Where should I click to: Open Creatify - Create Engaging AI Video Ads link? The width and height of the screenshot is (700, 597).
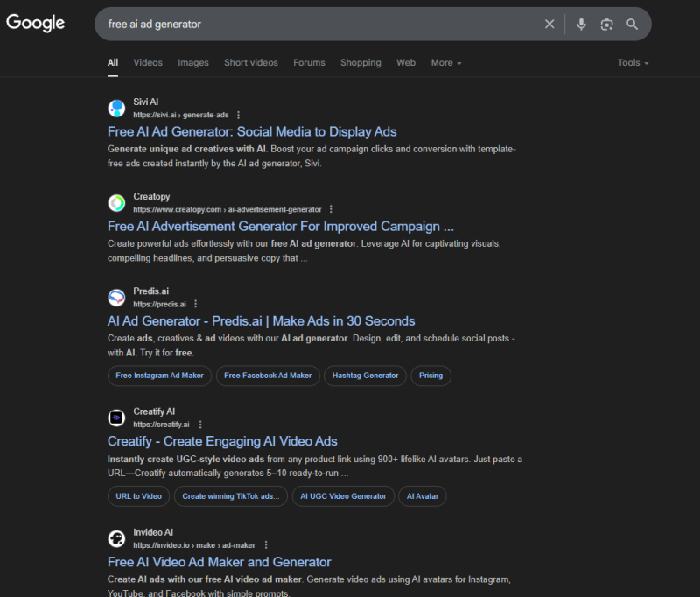[x=222, y=441]
